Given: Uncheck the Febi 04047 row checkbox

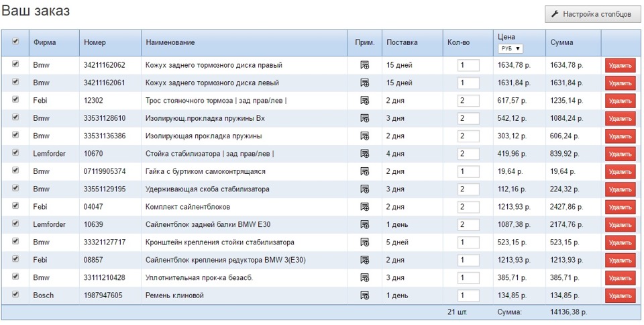Looking at the screenshot, I should coord(15,205).
